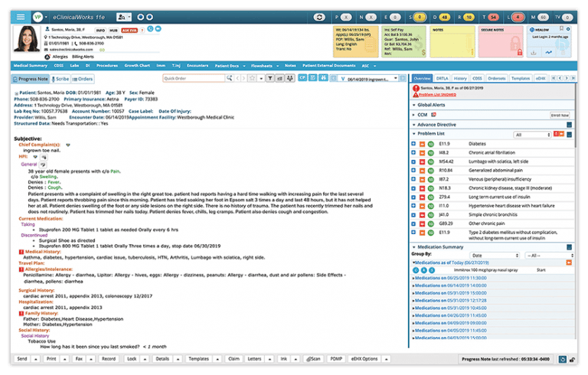
Task: Open the patient lookup icon in header
Action: [x=122, y=17]
